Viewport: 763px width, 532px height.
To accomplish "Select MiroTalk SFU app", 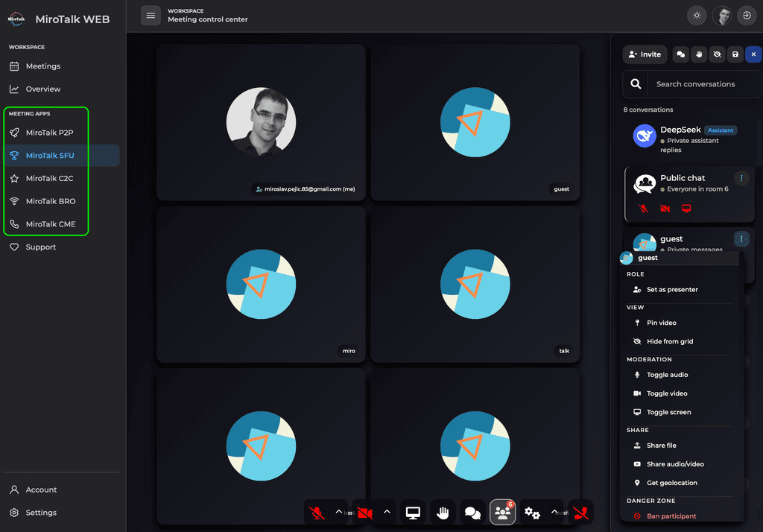I will pyautogui.click(x=61, y=155).
